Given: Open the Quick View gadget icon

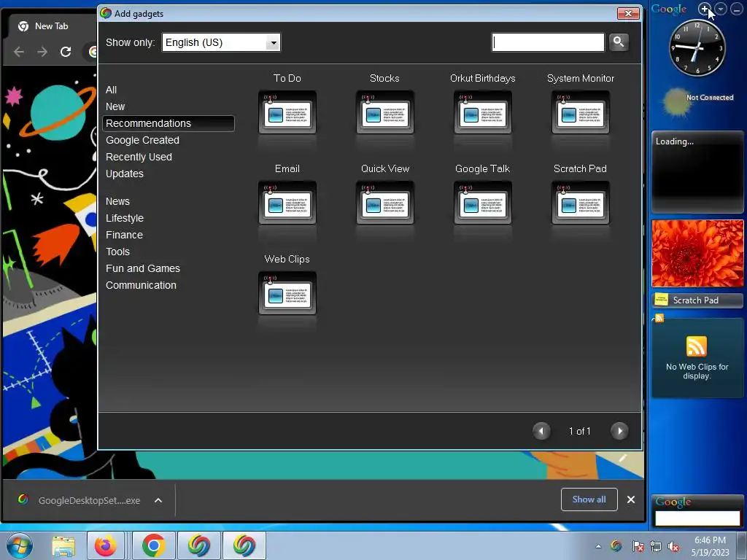Looking at the screenshot, I should tap(385, 203).
